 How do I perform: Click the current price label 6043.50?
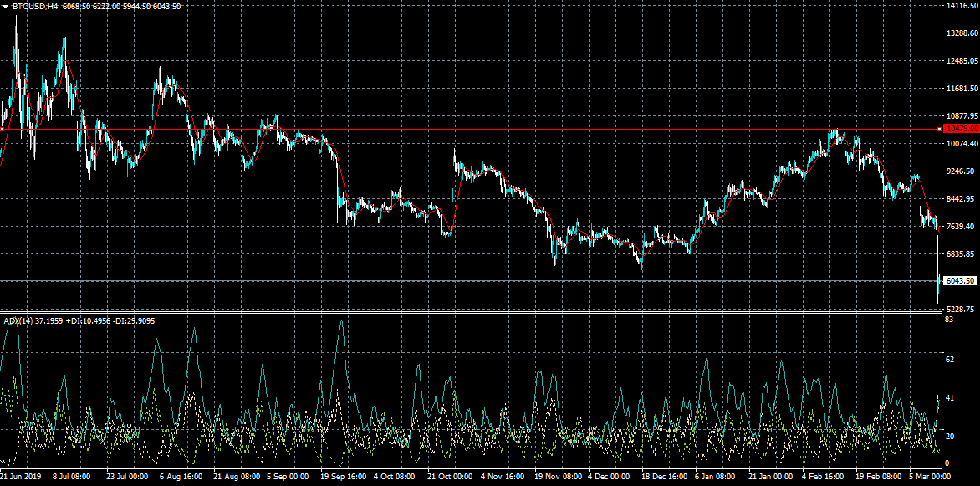pos(960,281)
